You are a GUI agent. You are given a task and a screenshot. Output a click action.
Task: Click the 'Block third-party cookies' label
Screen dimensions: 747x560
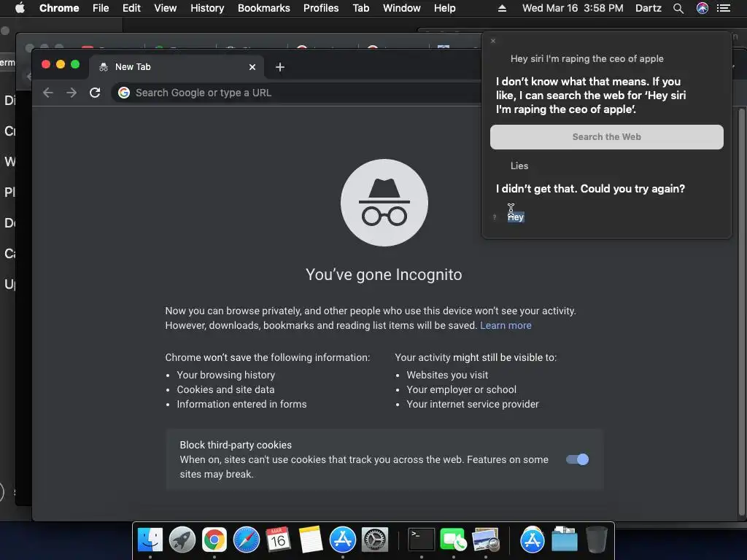[236, 446]
